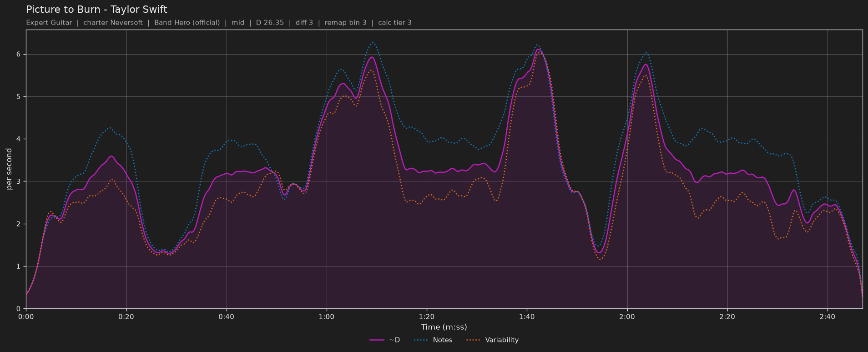
Task: Click the orange dotted Variability legend swatch
Action: click(474, 340)
